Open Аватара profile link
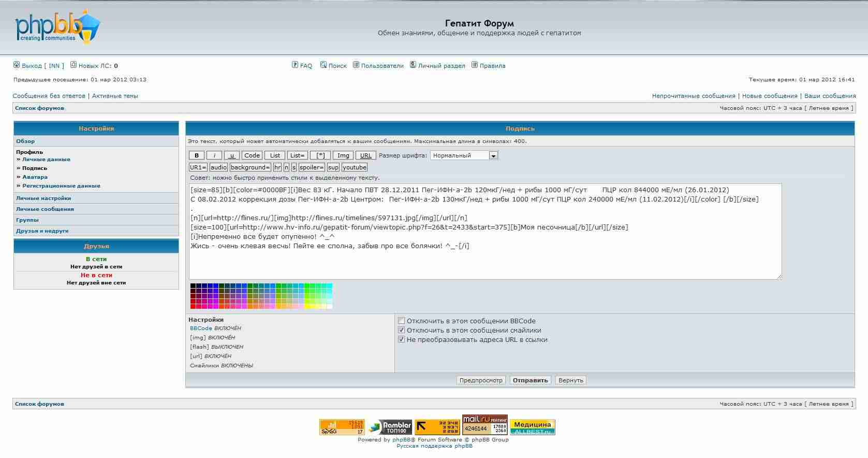The image size is (868, 458). coord(35,177)
